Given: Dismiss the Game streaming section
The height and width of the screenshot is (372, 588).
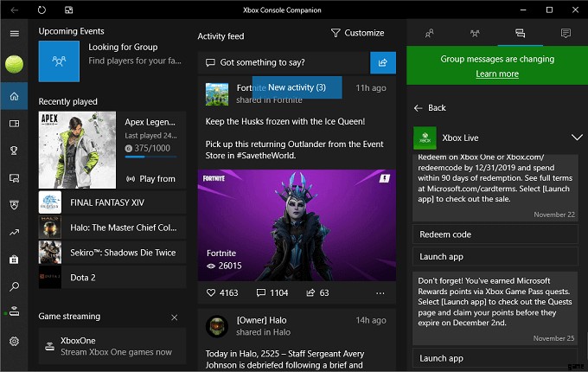Looking at the screenshot, I should 174,317.
